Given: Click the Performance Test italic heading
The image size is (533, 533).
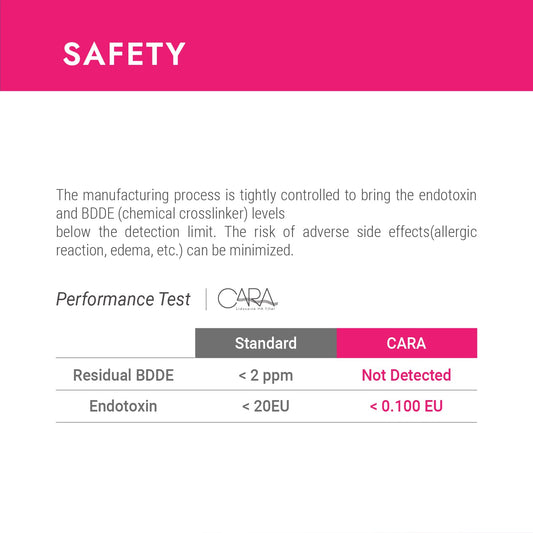Looking at the screenshot, I should [123, 299].
